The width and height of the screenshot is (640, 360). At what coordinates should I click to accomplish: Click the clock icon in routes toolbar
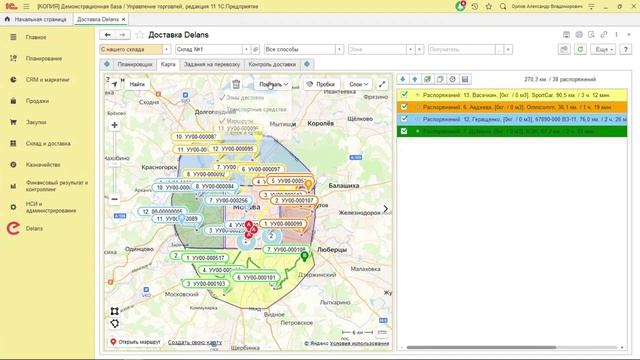(x=452, y=79)
